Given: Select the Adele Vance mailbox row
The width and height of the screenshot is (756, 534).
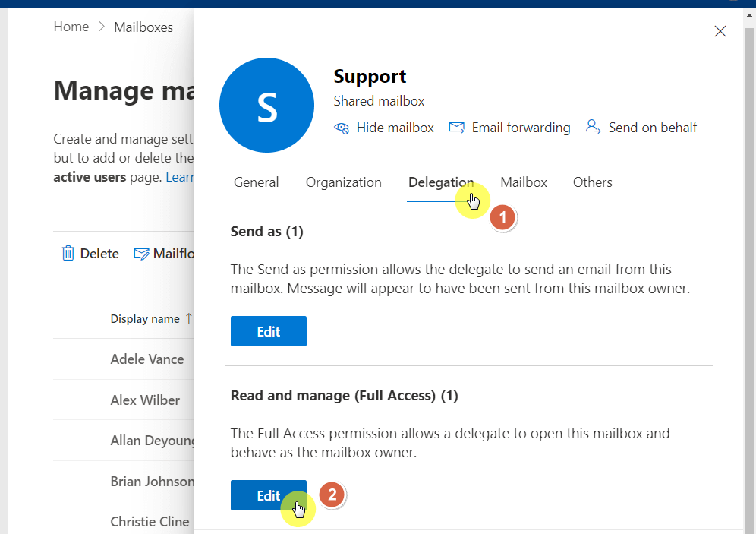Looking at the screenshot, I should tap(124, 359).
